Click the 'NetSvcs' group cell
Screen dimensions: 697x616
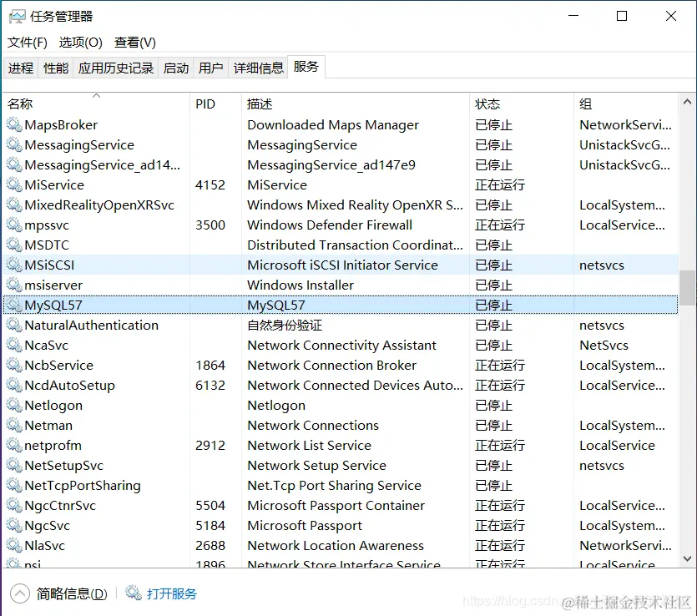(x=604, y=345)
